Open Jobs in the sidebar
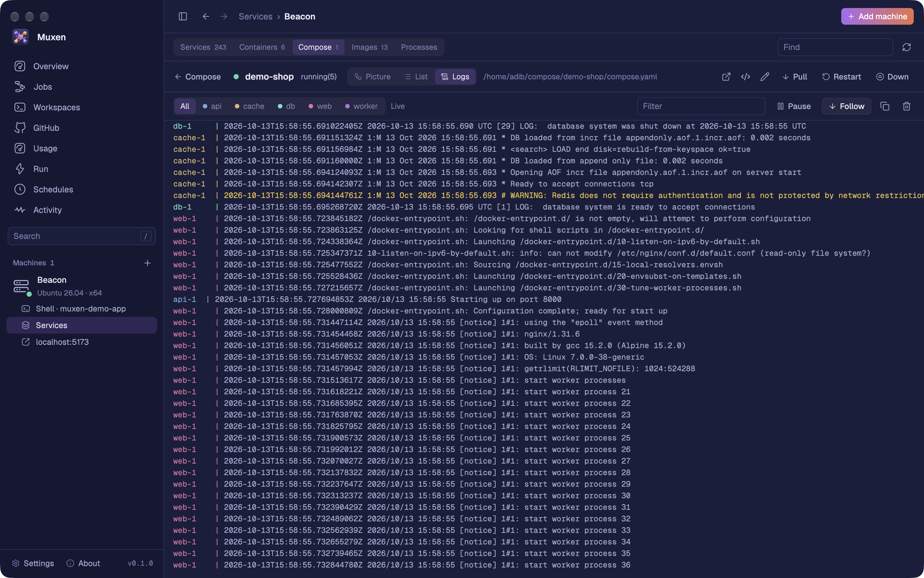Screen dimensions: 924x578 tap(82, 87)
